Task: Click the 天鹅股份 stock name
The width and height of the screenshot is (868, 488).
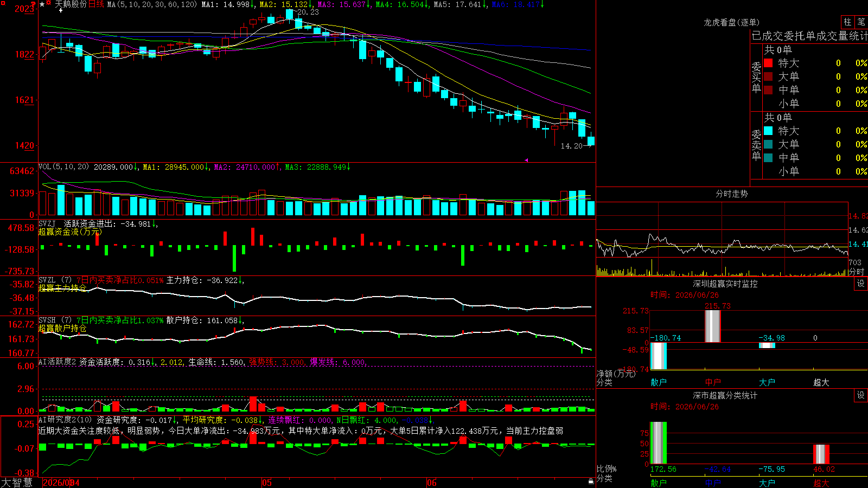Action: point(71,4)
